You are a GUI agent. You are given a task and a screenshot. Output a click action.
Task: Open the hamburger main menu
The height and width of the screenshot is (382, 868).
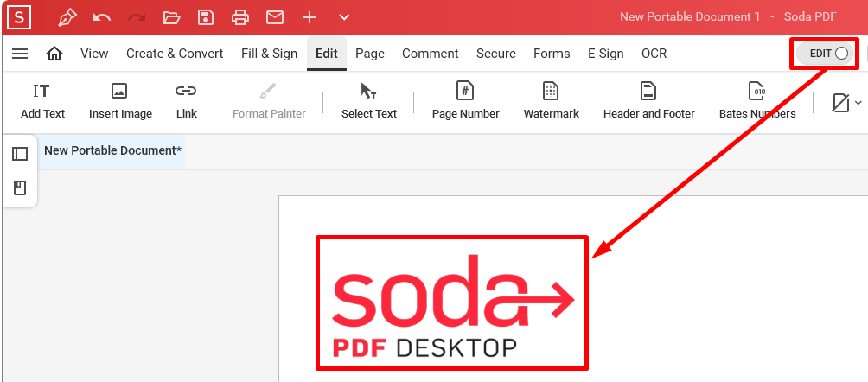pos(20,54)
